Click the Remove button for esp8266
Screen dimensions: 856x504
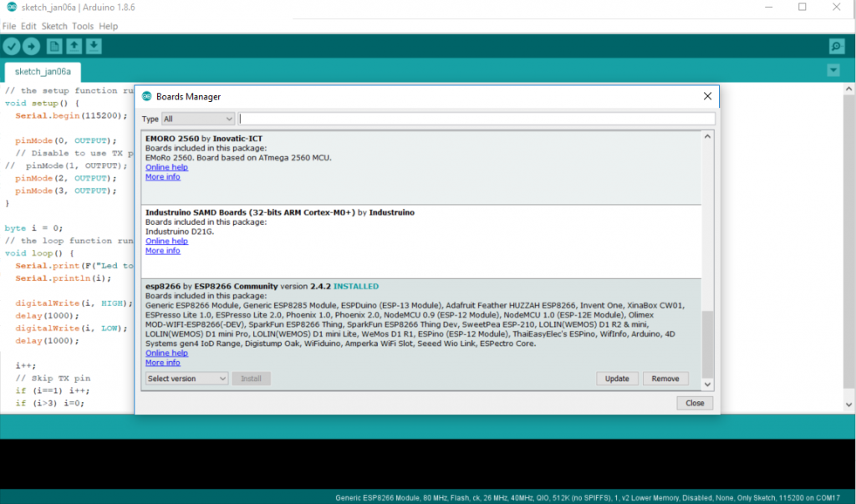point(665,379)
